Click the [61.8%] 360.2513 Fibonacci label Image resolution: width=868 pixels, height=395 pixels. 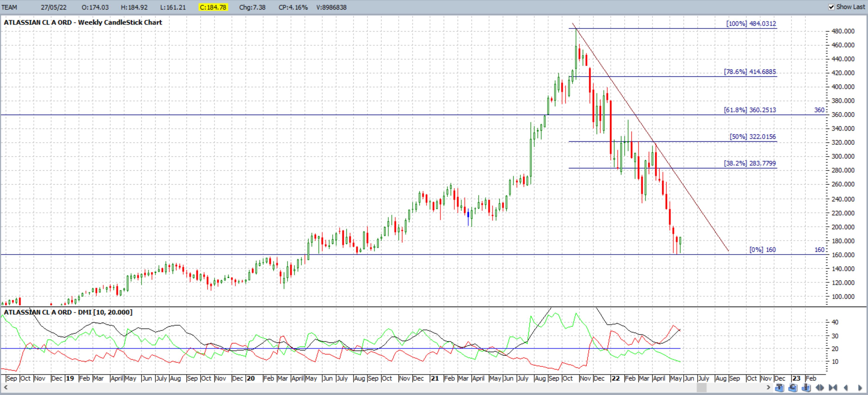click(750, 110)
